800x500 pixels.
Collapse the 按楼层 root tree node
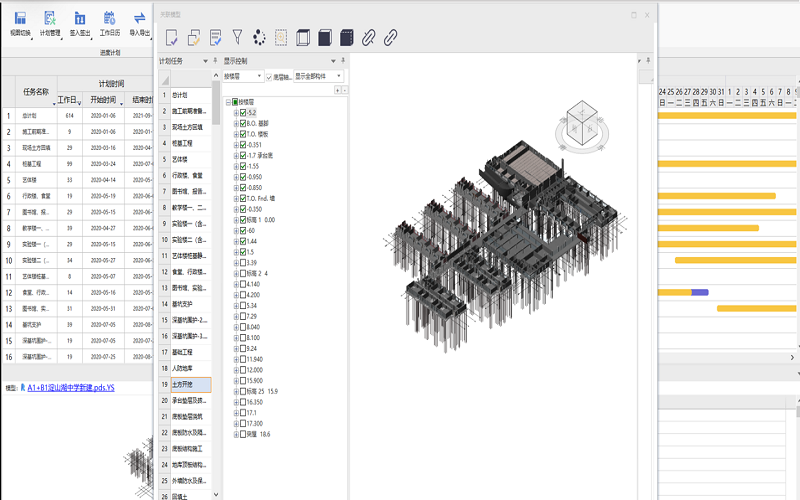(228, 102)
